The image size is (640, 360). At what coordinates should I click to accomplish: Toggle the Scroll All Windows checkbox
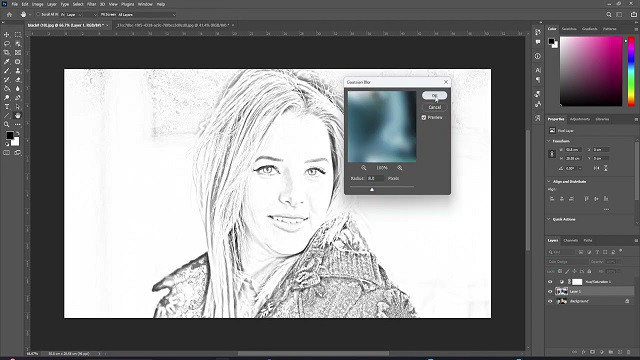pos(38,14)
